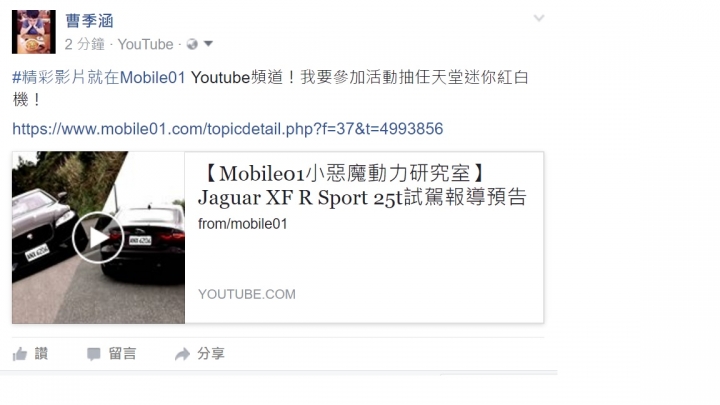The width and height of the screenshot is (720, 405).
Task: Click the share arrow icon
Action: pos(182,354)
